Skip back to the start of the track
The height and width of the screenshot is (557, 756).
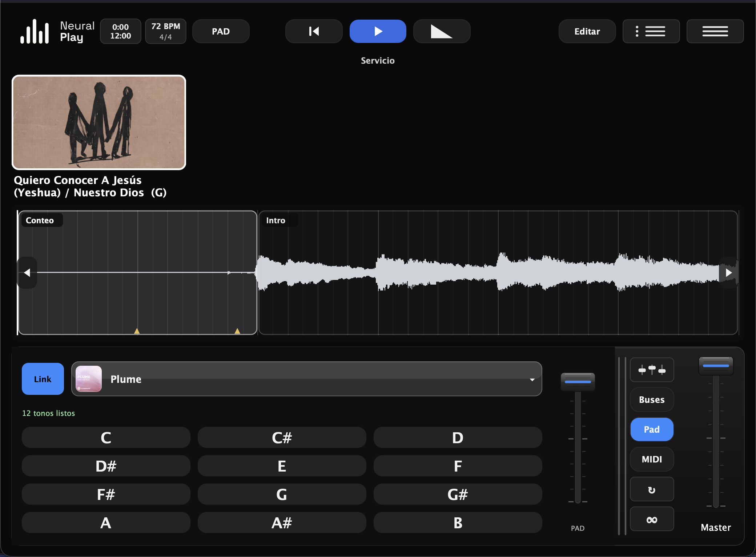[314, 31]
